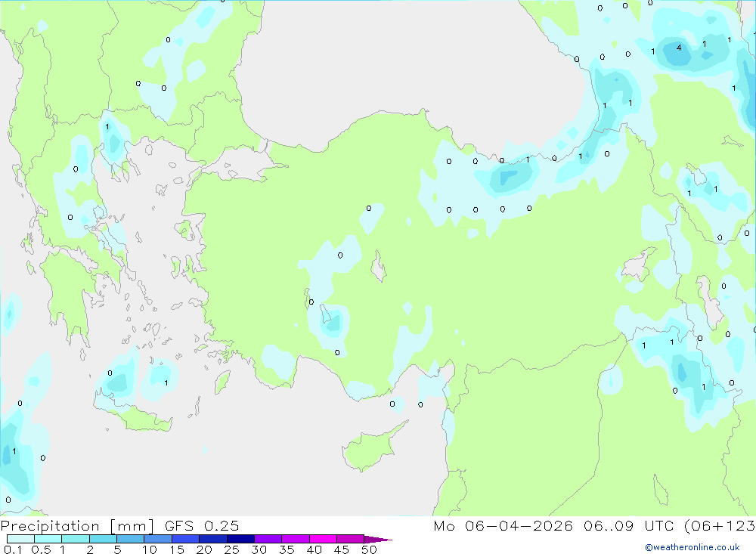Viewport: 756px width, 554px height.
Task: Click the "20" legend scale label
Action: click(x=204, y=549)
